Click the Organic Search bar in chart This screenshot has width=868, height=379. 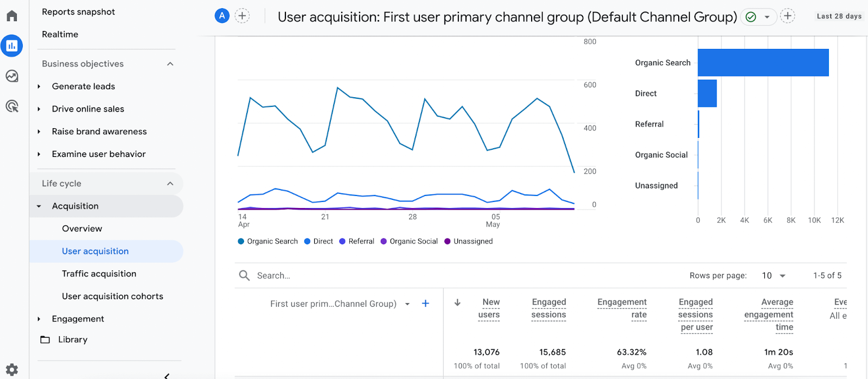(x=763, y=62)
